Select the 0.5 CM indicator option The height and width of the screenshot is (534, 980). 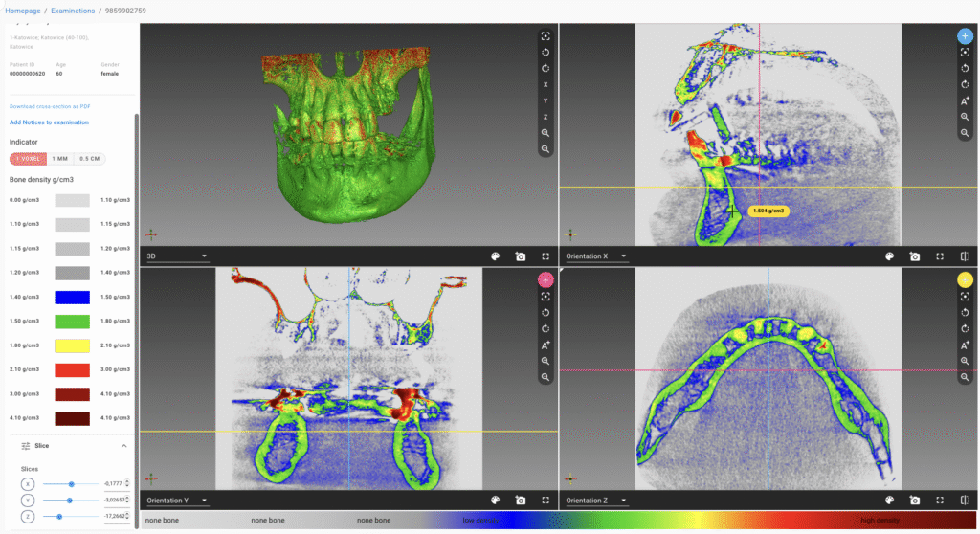coord(89,159)
